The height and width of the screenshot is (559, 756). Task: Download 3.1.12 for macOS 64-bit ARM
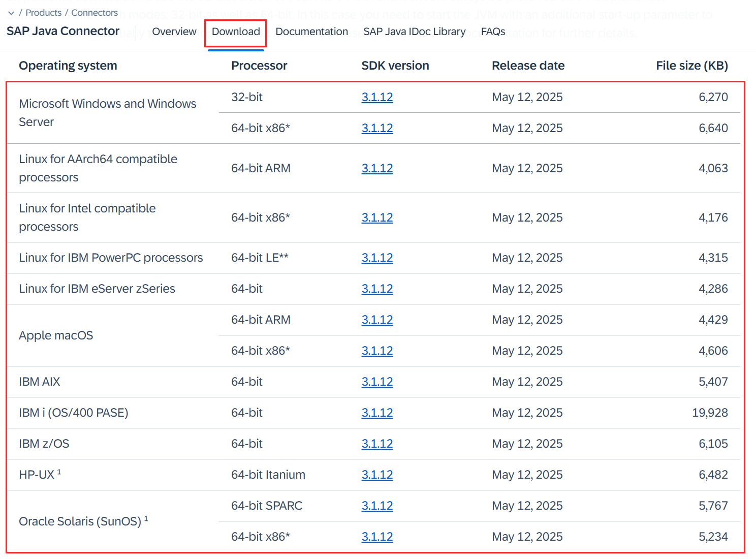tap(377, 320)
